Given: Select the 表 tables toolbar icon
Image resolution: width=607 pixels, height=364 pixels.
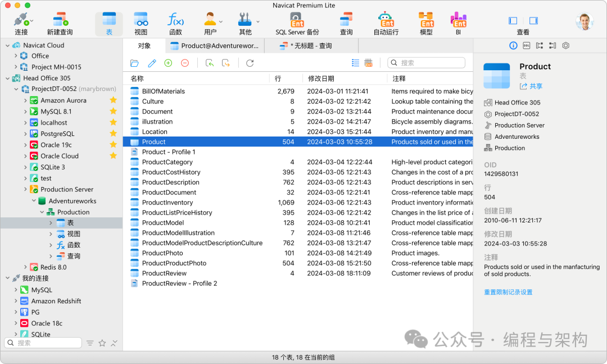Looking at the screenshot, I should pyautogui.click(x=109, y=24).
